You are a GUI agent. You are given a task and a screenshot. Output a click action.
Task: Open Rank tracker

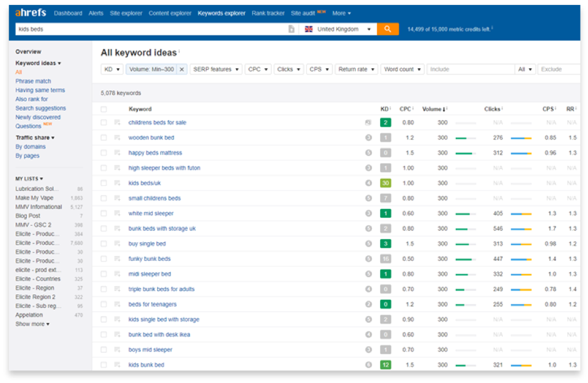[268, 13]
